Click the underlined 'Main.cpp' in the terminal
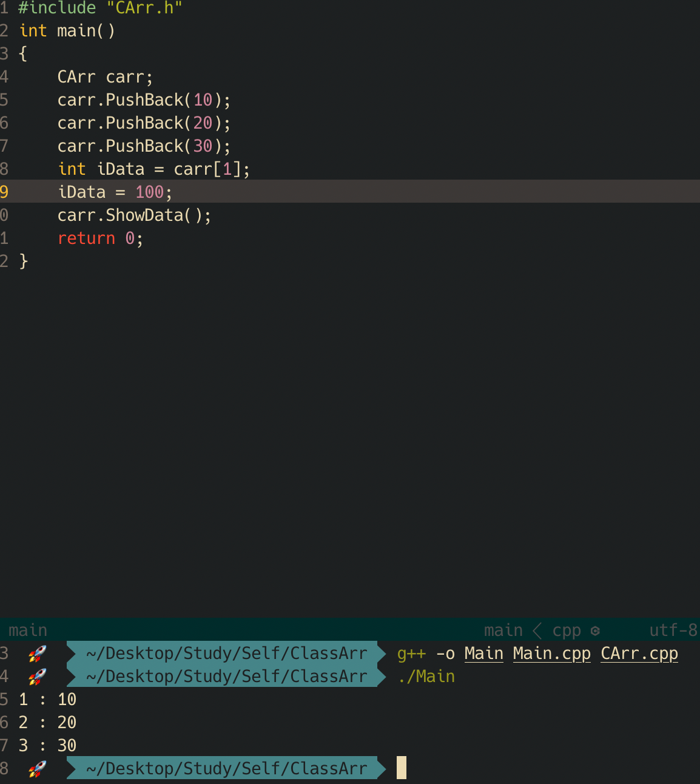The image size is (700, 784). pyautogui.click(x=552, y=654)
